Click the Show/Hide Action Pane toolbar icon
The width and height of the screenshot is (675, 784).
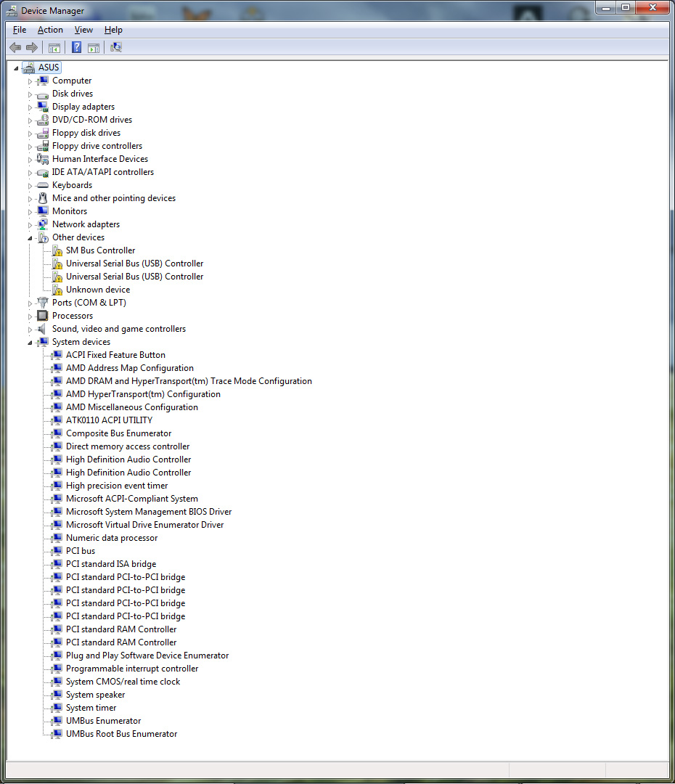[94, 48]
